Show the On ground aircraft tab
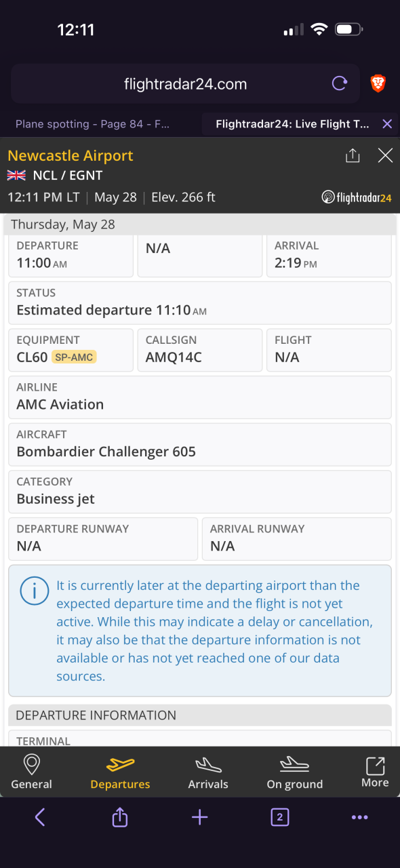Image resolution: width=400 pixels, height=868 pixels. (x=294, y=772)
